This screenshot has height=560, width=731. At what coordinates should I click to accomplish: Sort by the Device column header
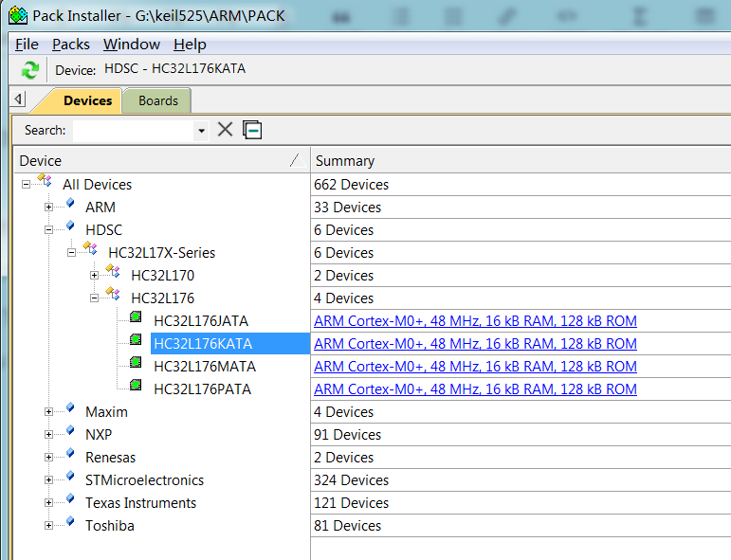coord(162,161)
